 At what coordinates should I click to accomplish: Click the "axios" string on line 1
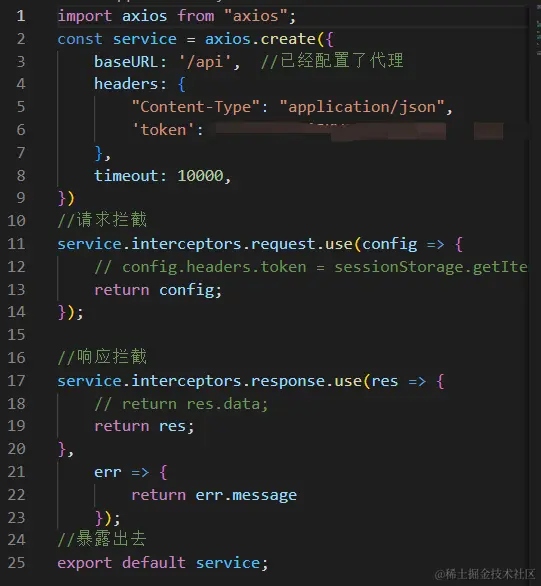(x=256, y=16)
